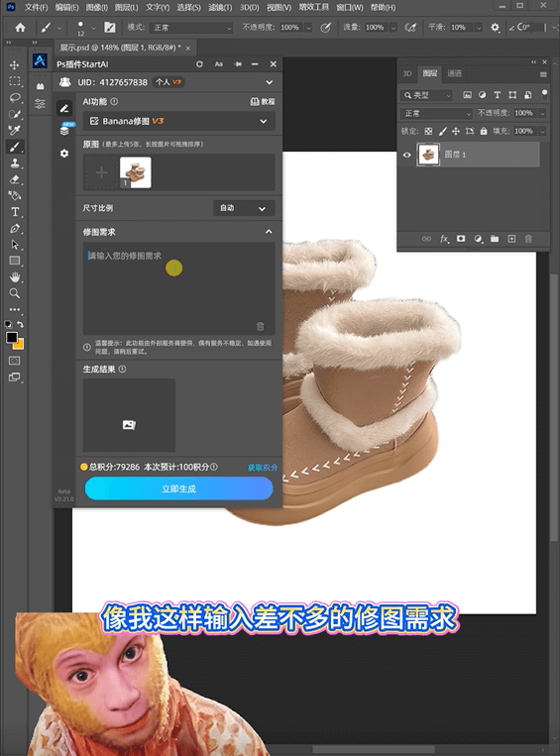Select the Rectangle shape tool
The width and height of the screenshot is (560, 756).
(x=15, y=261)
